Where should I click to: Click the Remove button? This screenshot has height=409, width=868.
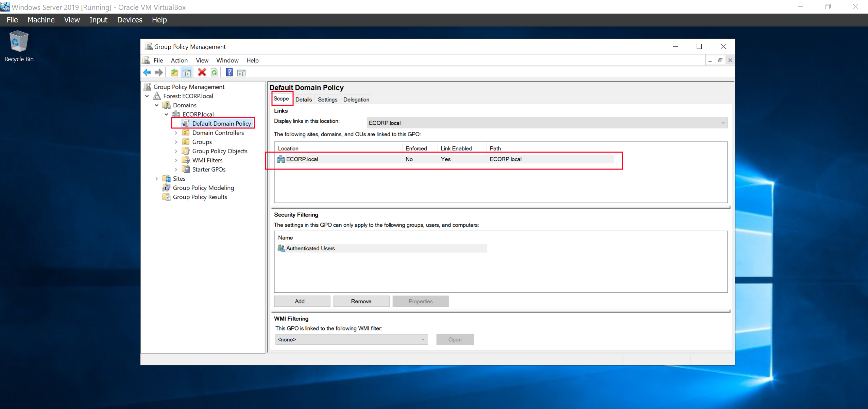click(x=361, y=301)
